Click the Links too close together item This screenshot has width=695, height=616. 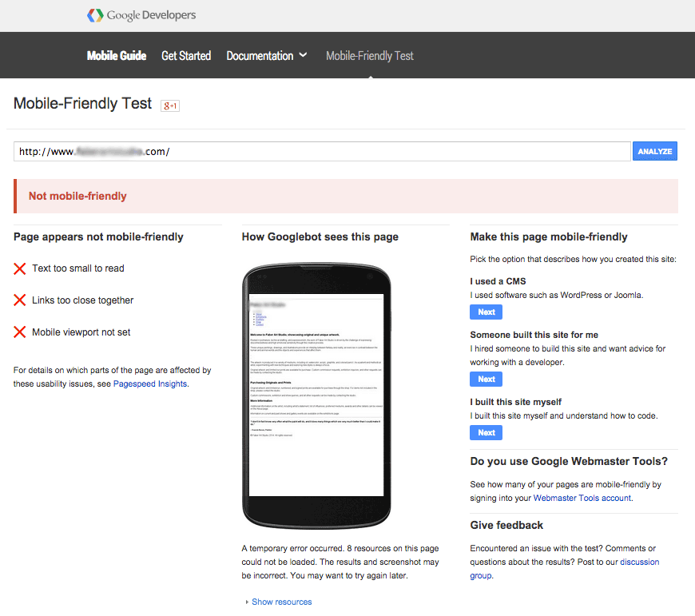(82, 300)
